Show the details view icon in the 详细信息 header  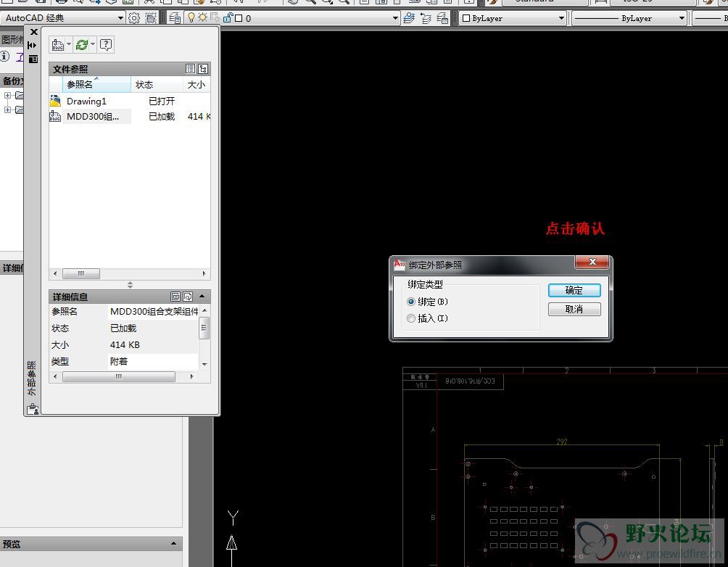(175, 297)
